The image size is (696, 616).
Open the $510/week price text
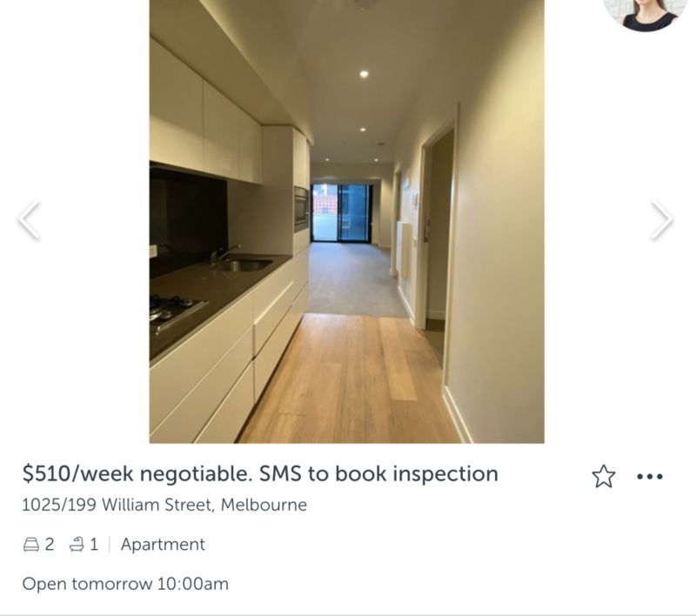pyautogui.click(x=77, y=474)
